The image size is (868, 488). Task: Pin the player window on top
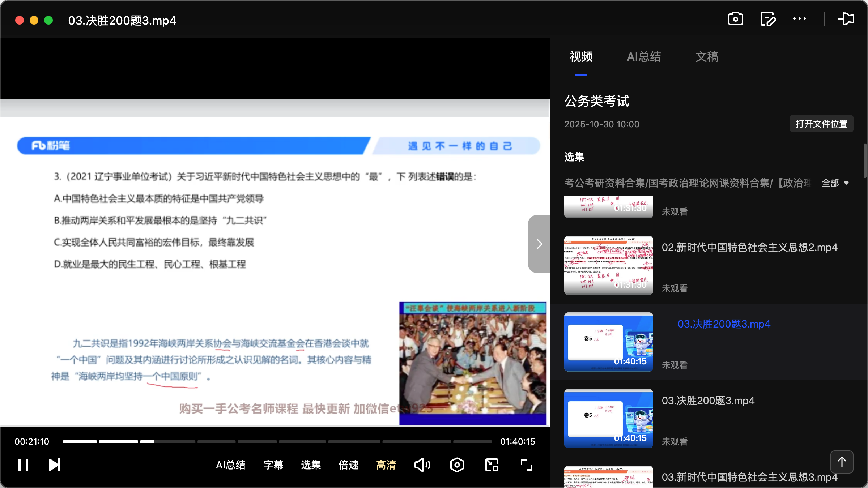[846, 19]
